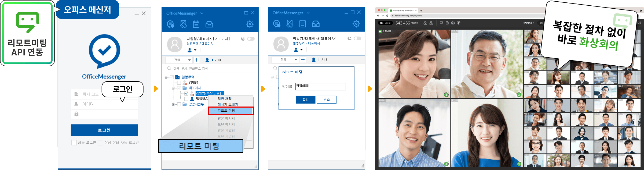
Task: Confirm room name with 확인 button
Action: point(305,100)
